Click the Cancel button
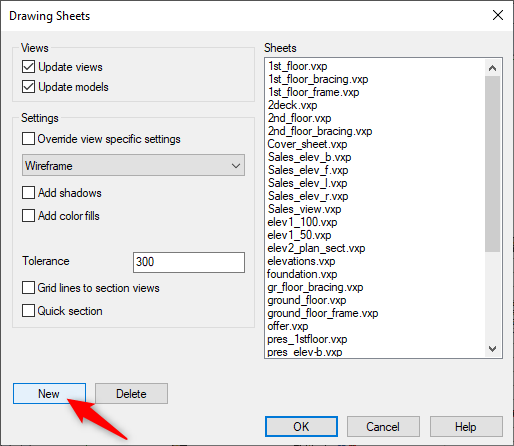The image size is (514, 446). coord(383,427)
